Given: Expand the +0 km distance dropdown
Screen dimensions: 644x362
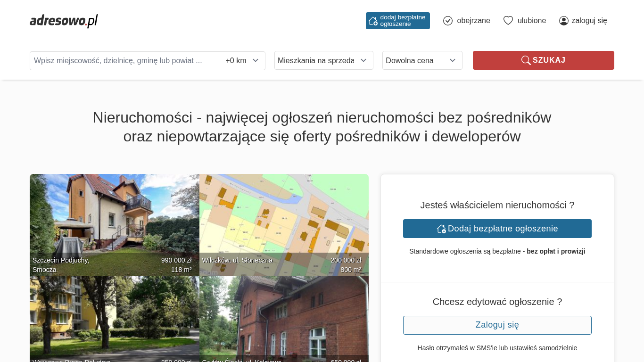Looking at the screenshot, I should (242, 60).
